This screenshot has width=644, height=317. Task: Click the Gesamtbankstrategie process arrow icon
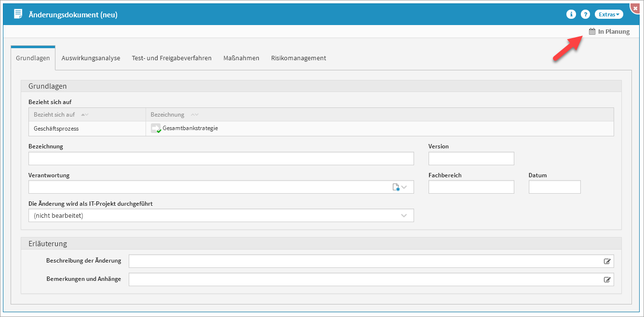coord(156,128)
